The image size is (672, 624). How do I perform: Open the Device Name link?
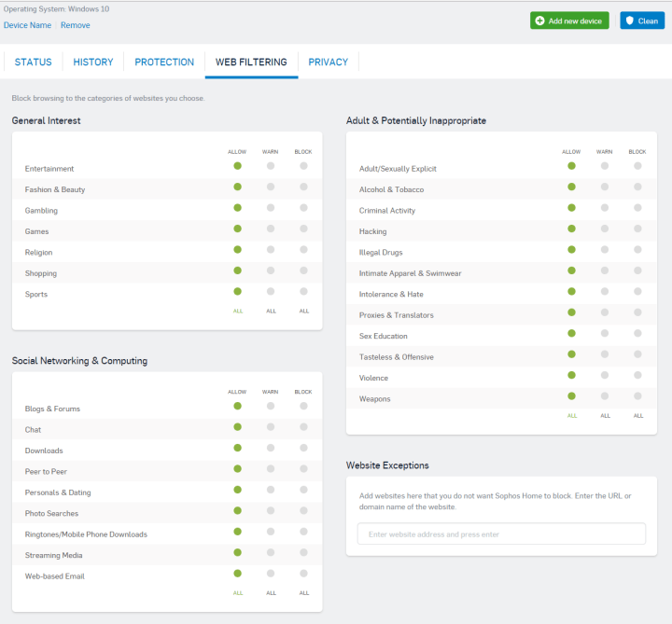click(27, 25)
